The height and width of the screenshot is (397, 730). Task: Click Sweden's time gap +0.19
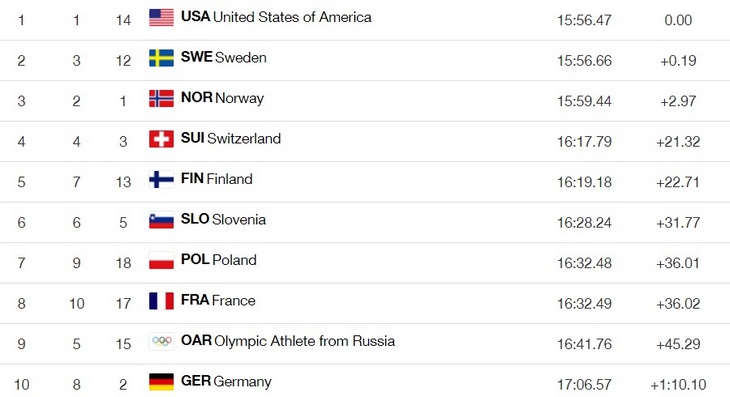pos(678,61)
